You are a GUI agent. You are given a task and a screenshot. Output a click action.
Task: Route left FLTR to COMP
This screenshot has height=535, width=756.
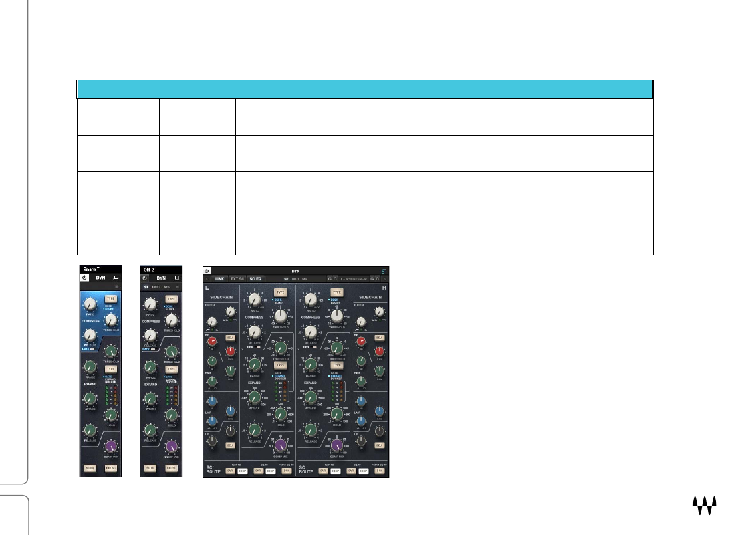point(242,471)
